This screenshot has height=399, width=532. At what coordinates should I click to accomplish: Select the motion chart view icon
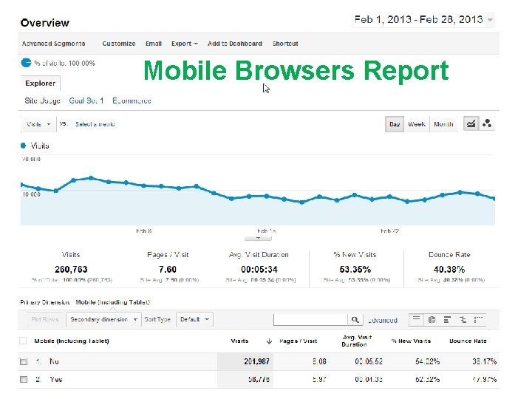(487, 123)
